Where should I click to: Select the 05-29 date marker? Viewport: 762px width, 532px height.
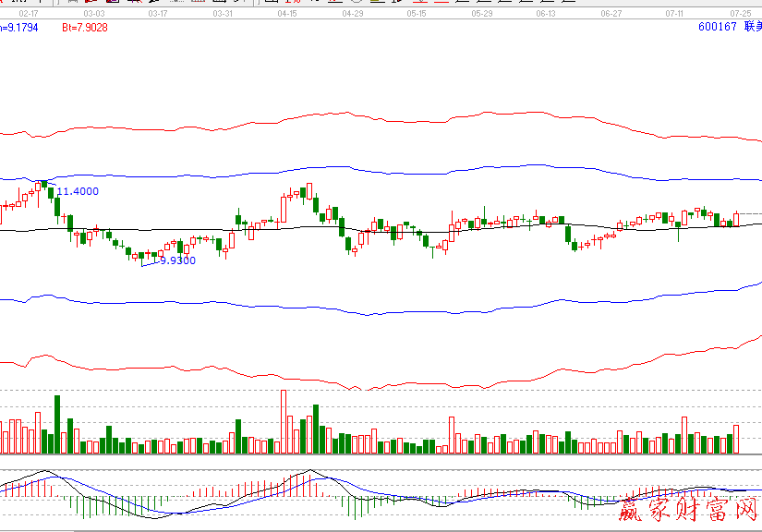tap(480, 14)
